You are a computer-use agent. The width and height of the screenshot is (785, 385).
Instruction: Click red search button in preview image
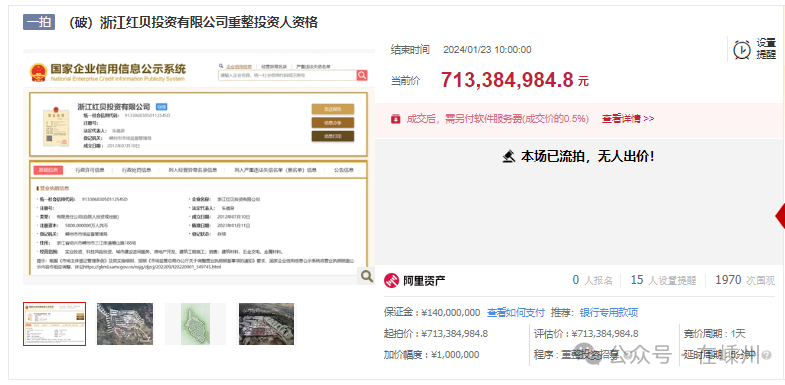[x=362, y=75]
